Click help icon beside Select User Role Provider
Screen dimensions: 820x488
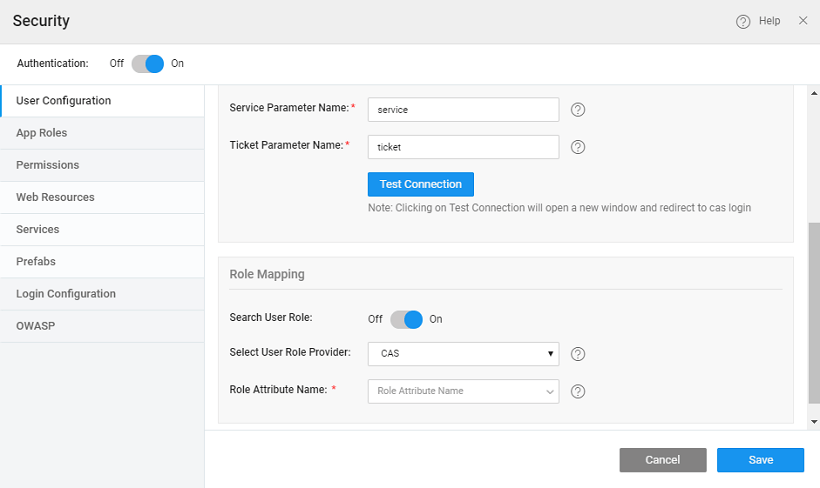tap(577, 354)
